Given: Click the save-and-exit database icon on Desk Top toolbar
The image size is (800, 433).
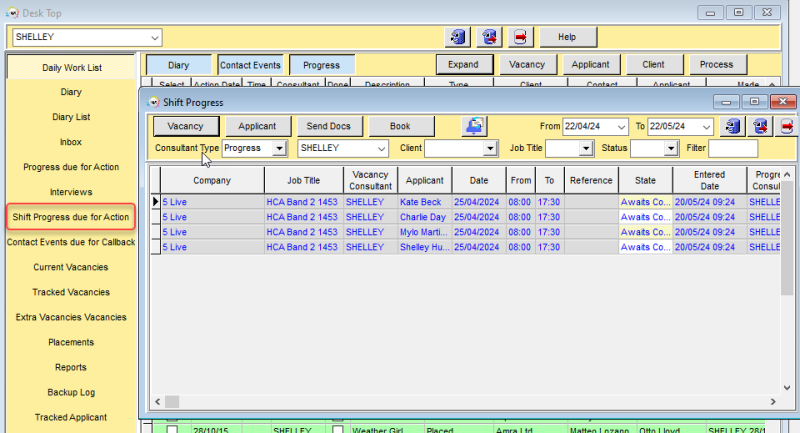Looking at the screenshot, I should click(x=489, y=37).
